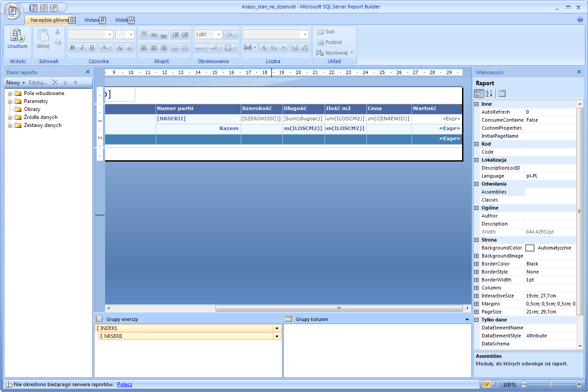This screenshot has width=588, height=392.
Task: Switch to the Wstaw ribbon tab
Action: pos(92,20)
